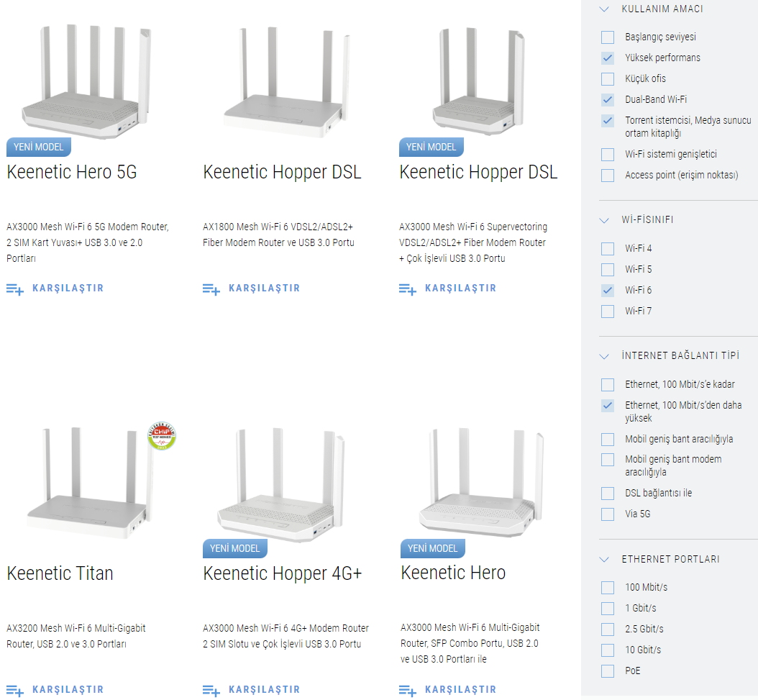Collapse the KULLANIM AMACI filter section
The height and width of the screenshot is (700, 758).
604,9
